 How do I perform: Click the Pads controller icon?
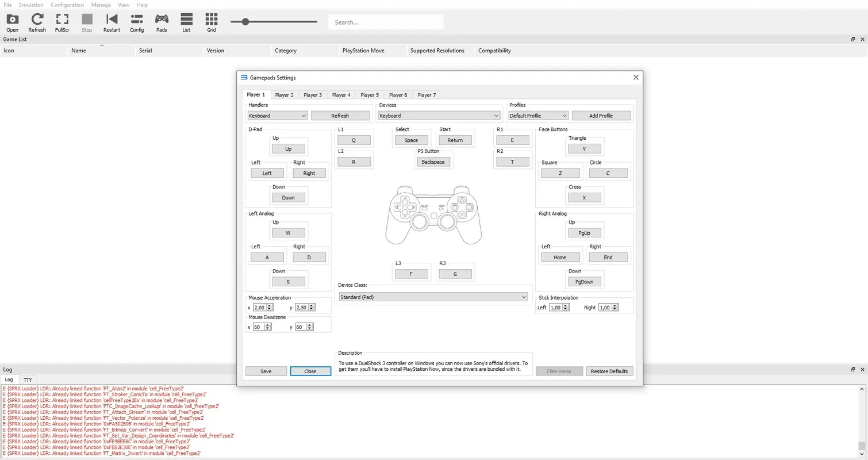(x=162, y=22)
